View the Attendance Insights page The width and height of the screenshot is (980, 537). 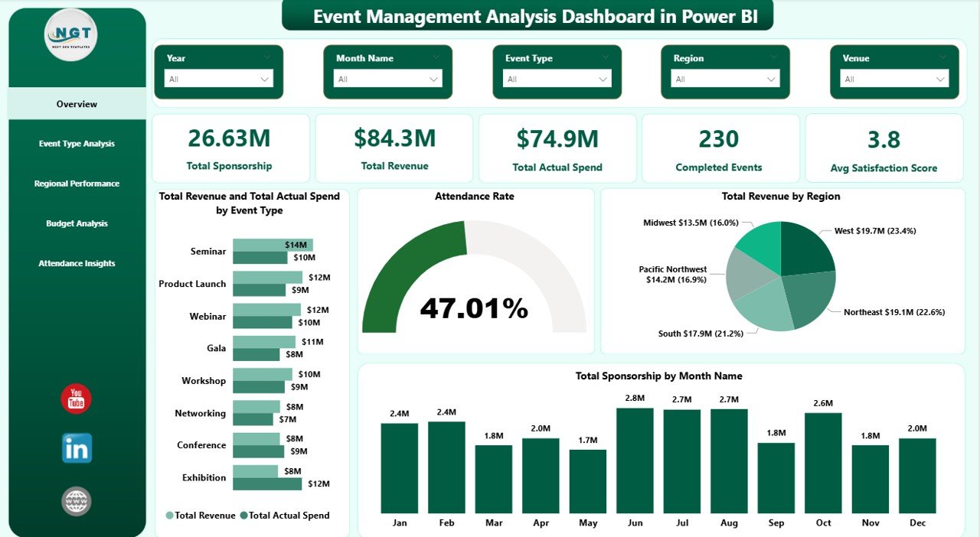pyautogui.click(x=76, y=262)
